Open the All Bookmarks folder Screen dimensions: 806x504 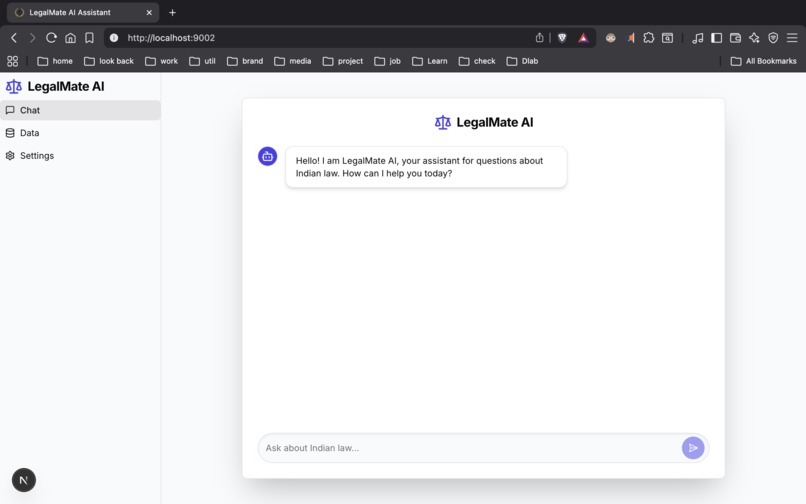click(x=764, y=61)
